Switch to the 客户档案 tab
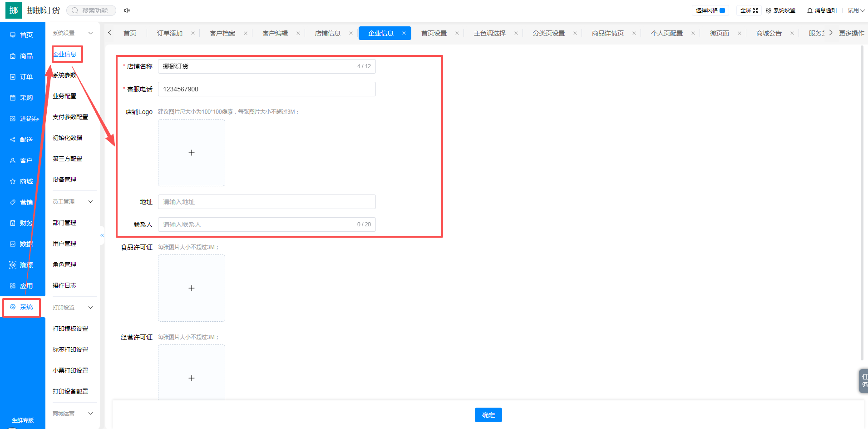The image size is (868, 429). click(222, 33)
